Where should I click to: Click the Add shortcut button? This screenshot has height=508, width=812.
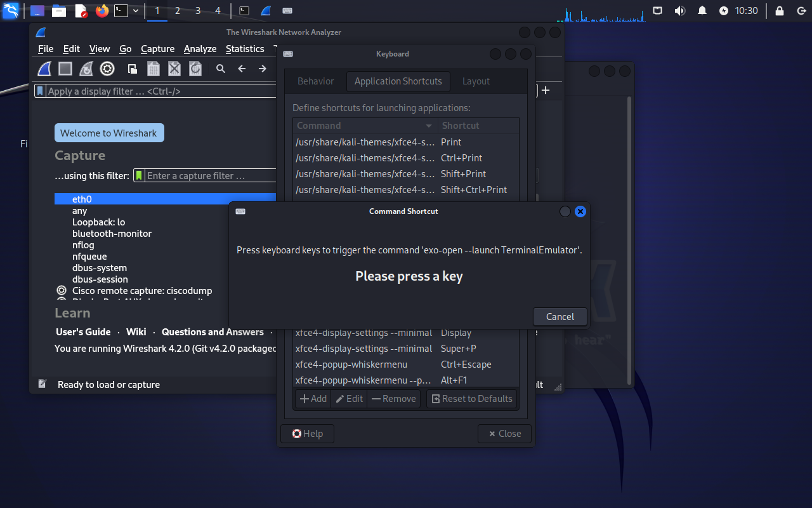[x=313, y=399]
